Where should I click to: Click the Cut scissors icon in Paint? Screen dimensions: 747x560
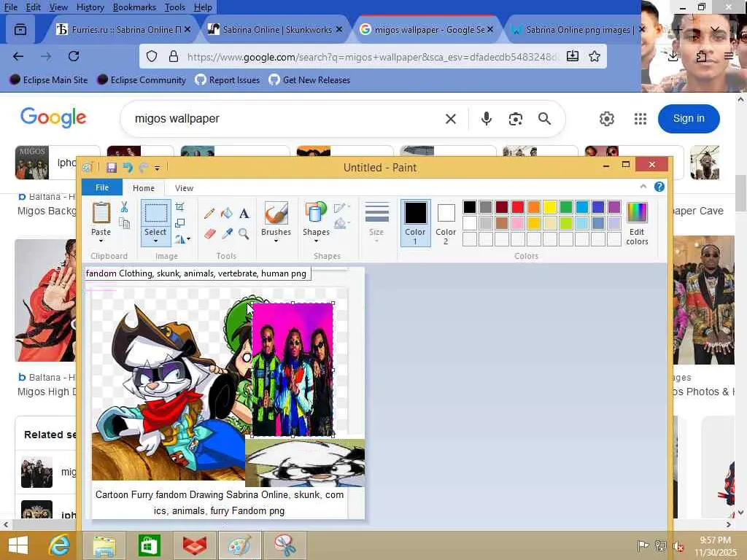pyautogui.click(x=124, y=206)
